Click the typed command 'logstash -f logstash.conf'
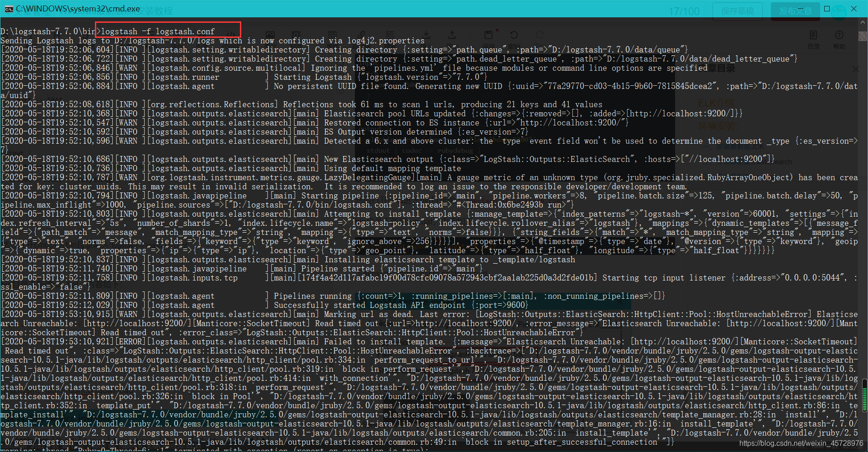Image resolution: width=868 pixels, height=452 pixels. [157, 31]
